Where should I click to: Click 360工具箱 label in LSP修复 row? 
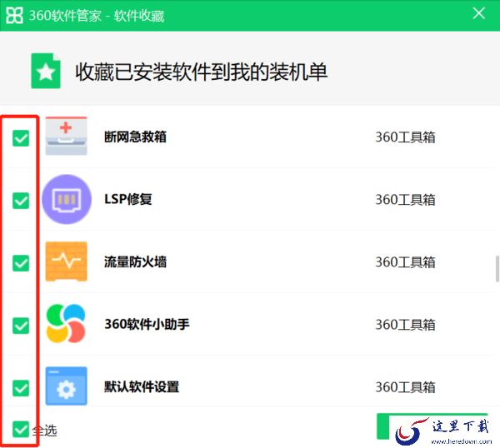click(405, 200)
